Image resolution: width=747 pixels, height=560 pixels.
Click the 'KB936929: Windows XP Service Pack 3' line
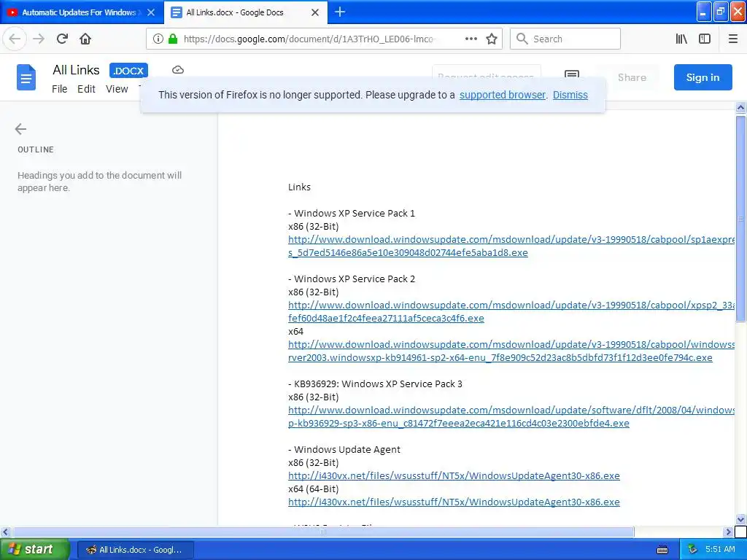coord(379,384)
